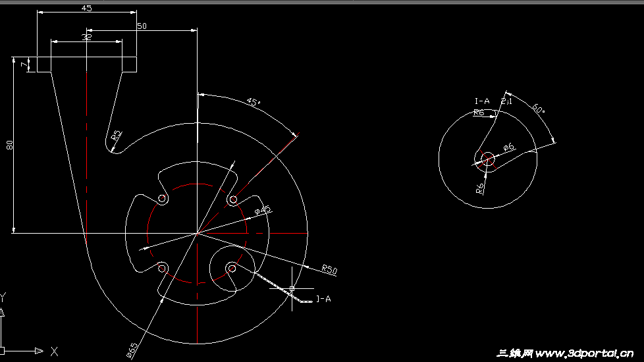Click the UCS icon Y axis label
The image size is (644, 362).
click(3, 297)
